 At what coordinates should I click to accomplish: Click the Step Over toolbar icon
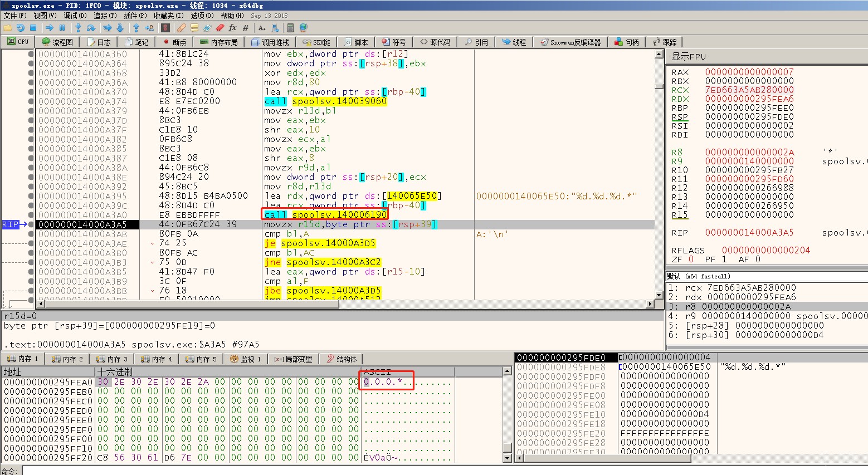pyautogui.click(x=91, y=28)
